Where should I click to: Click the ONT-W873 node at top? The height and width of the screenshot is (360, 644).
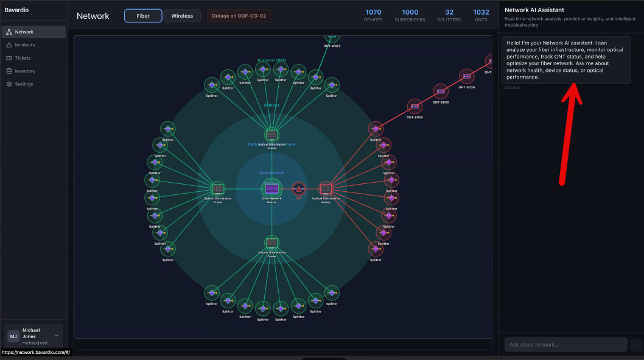click(x=332, y=37)
